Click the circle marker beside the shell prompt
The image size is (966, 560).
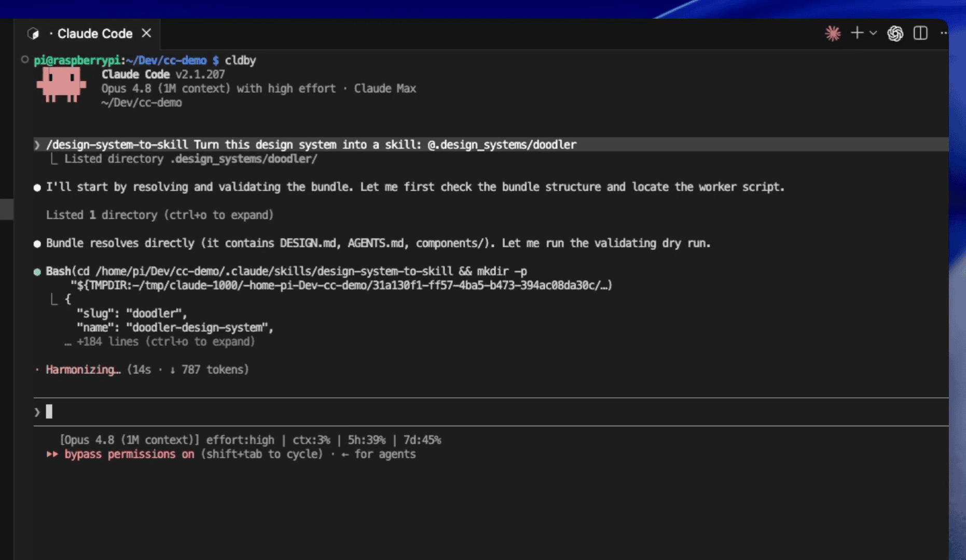(25, 60)
